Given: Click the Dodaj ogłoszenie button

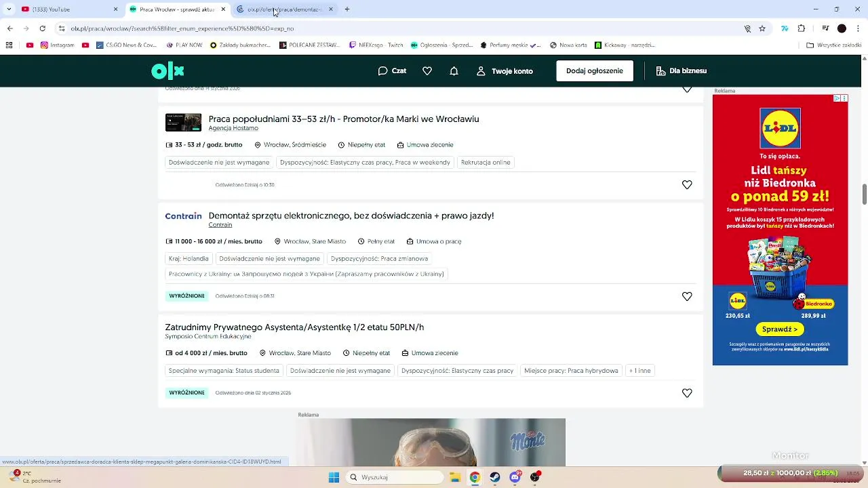Looking at the screenshot, I should [x=595, y=70].
